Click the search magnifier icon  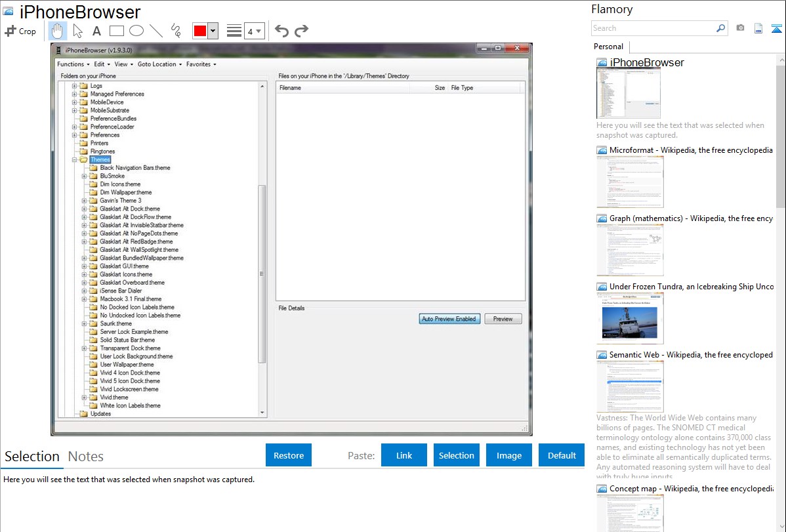tap(721, 28)
